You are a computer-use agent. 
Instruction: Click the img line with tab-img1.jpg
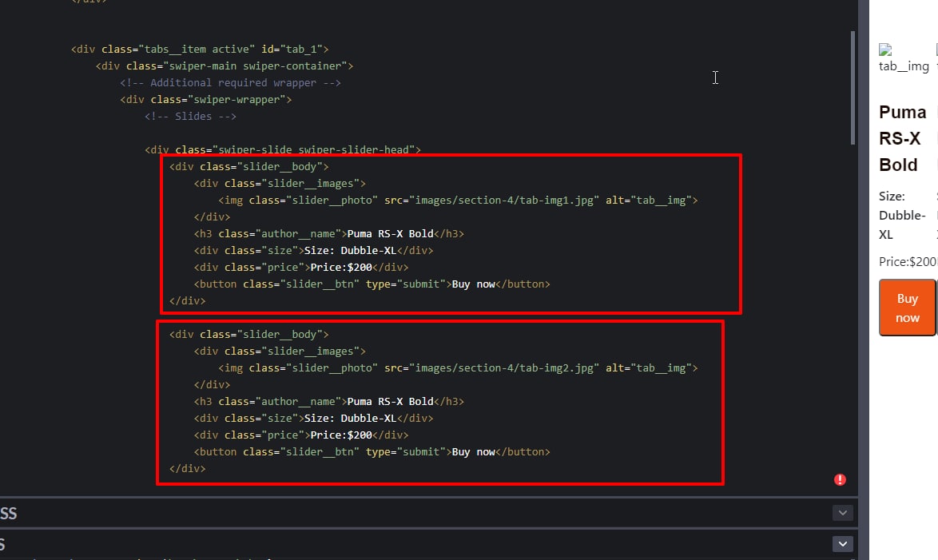[459, 200]
